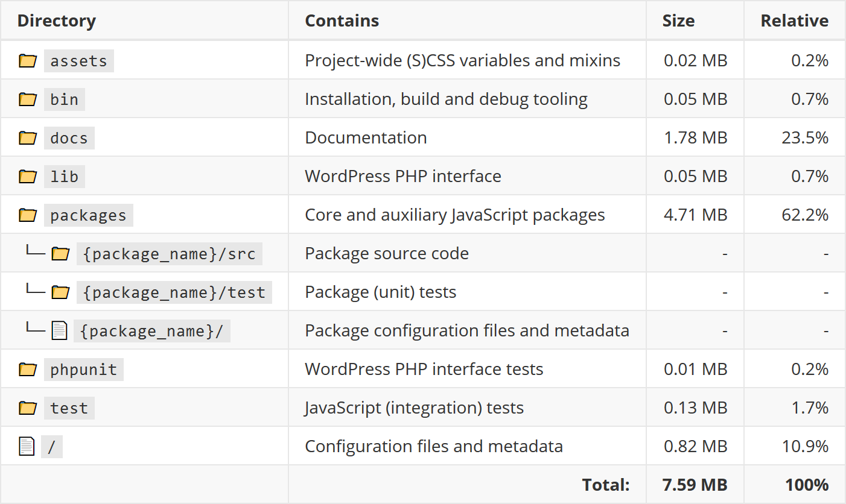Click the Contains column header
This screenshot has width=846, height=504.
pos(342,20)
